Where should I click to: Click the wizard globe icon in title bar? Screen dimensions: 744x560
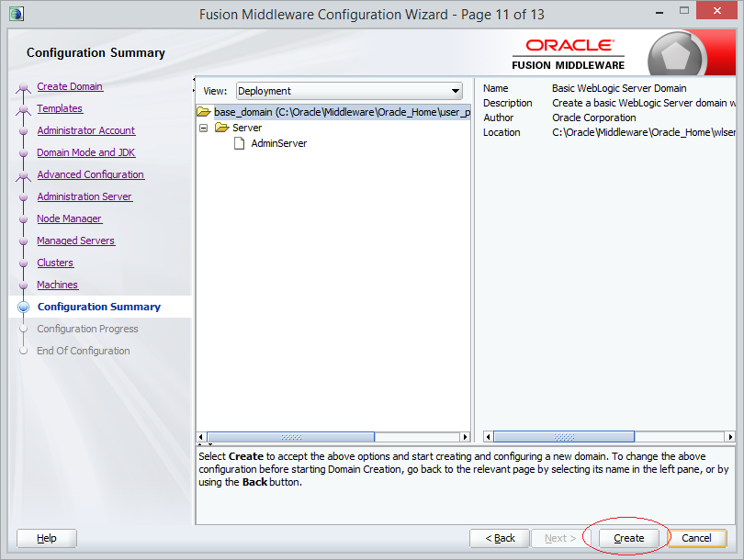click(x=17, y=14)
